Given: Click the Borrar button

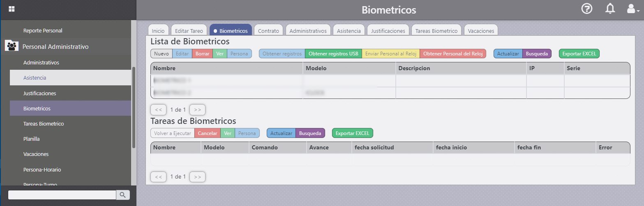Looking at the screenshot, I should [202, 54].
